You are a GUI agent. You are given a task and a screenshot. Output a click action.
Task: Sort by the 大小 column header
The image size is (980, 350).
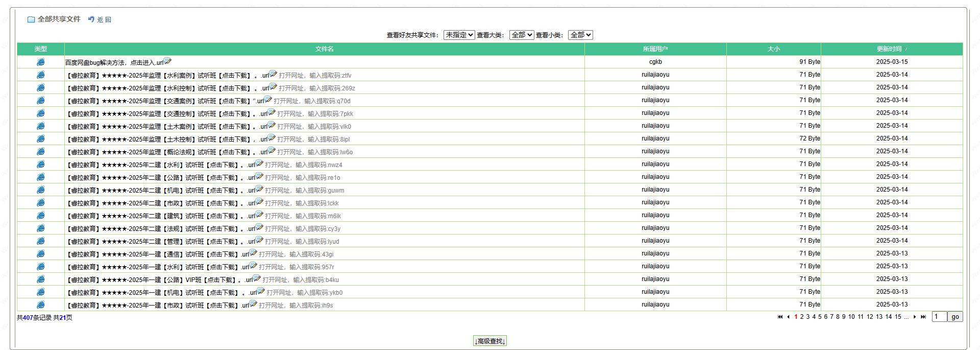coord(773,49)
